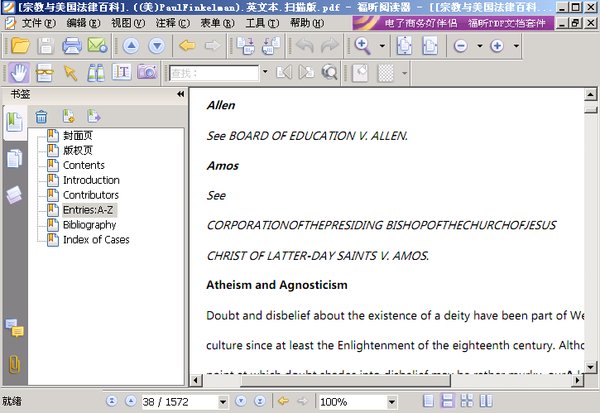Expand the zoom out button dropdown
The width and height of the screenshot is (600, 413).
point(479,46)
